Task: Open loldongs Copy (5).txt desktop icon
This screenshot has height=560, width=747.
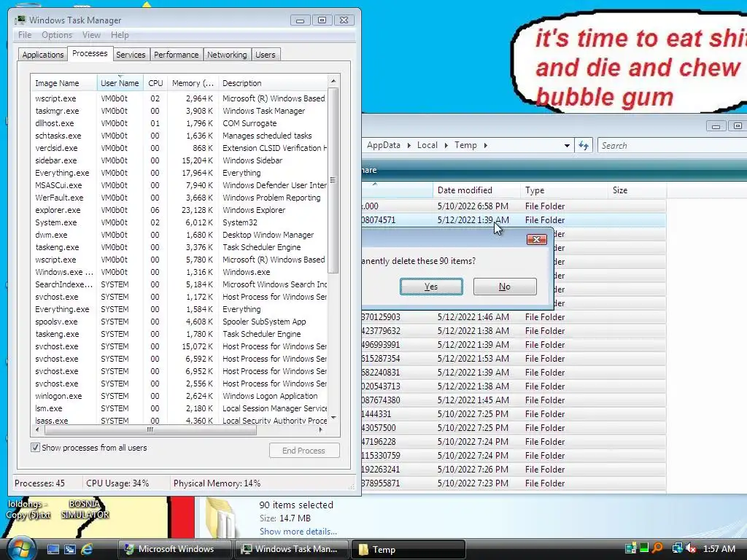Action: tap(28, 509)
